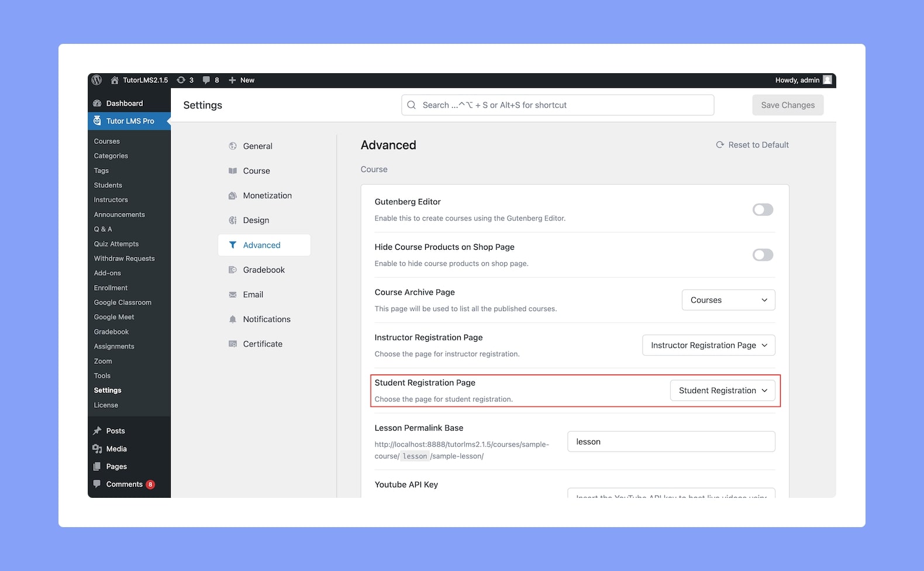Click the home icon beside TutorLMS2.1.5
Image resolution: width=924 pixels, height=571 pixels.
coord(115,80)
